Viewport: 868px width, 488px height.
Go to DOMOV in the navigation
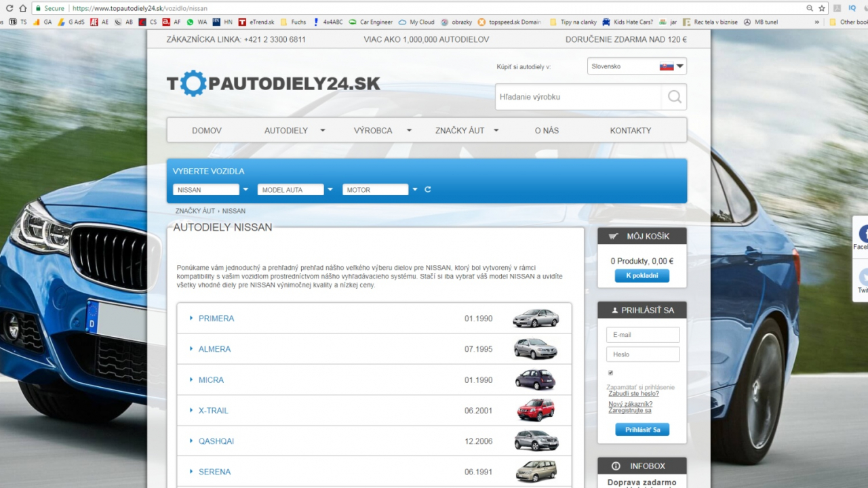coord(207,130)
